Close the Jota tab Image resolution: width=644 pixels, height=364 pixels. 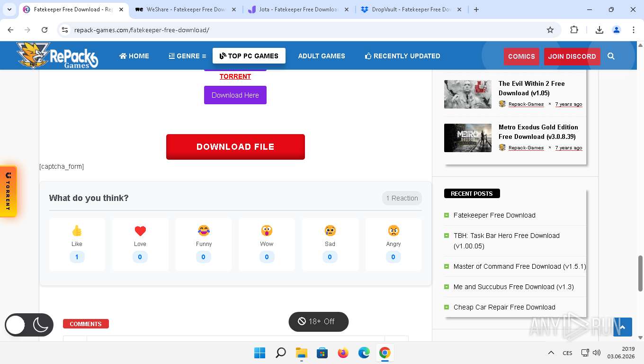[x=346, y=9]
